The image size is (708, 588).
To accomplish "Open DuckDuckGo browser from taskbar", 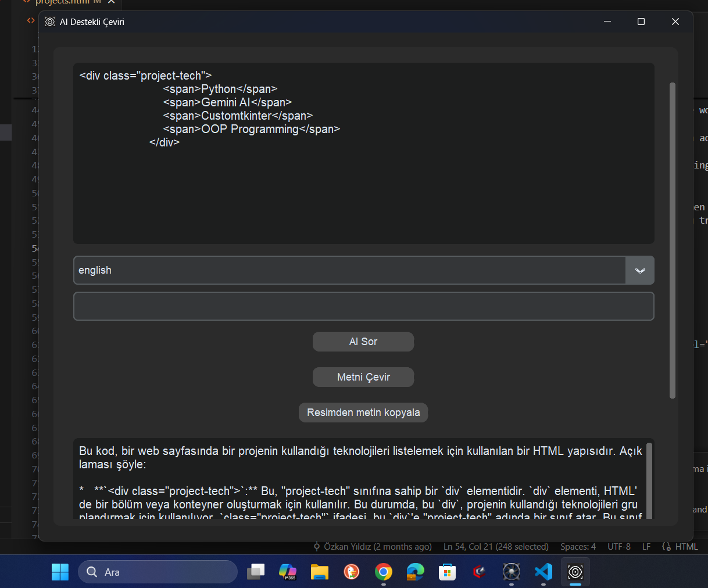I will coord(352,572).
